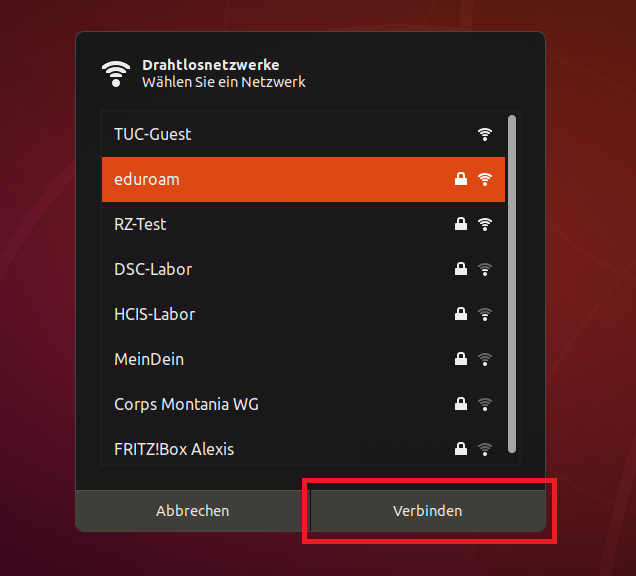
Task: Click the lock icon beside Corps Montania WG
Action: click(x=461, y=404)
